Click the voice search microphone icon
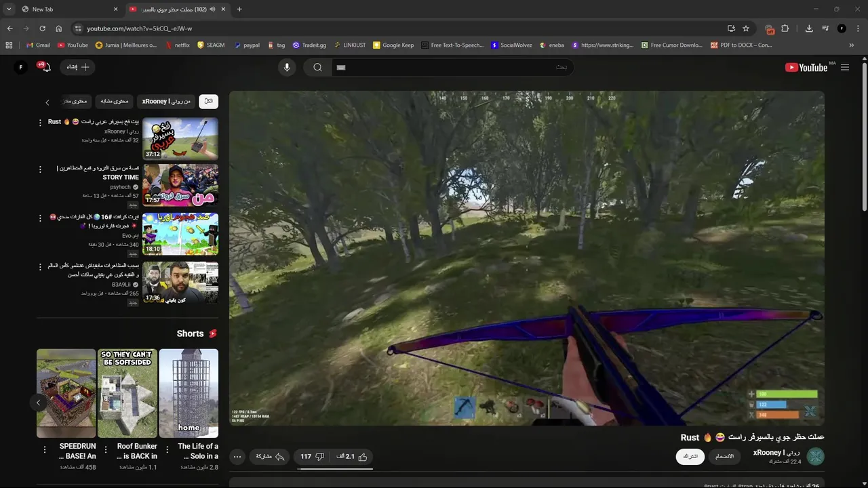Screen dimensions: 868x488 pyautogui.click(x=287, y=67)
